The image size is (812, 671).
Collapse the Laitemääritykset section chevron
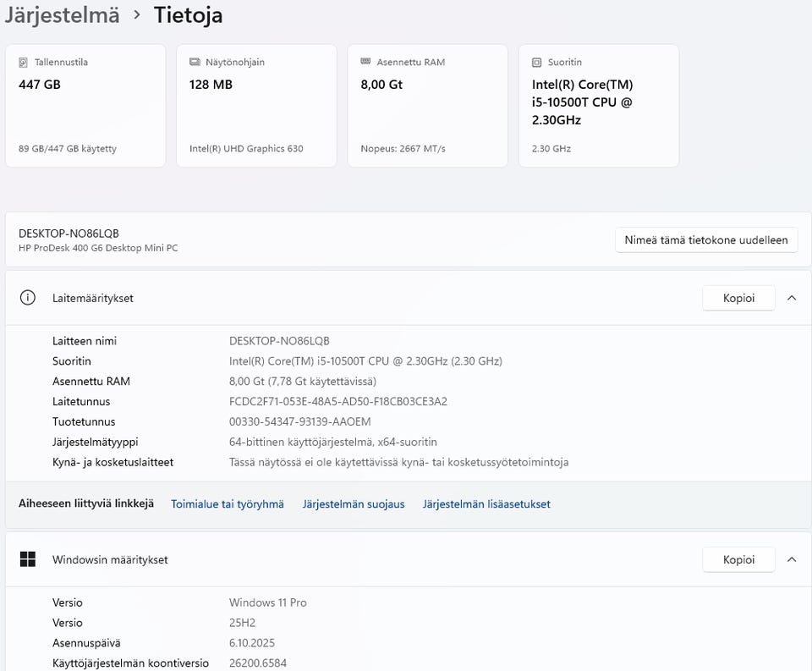pos(792,298)
